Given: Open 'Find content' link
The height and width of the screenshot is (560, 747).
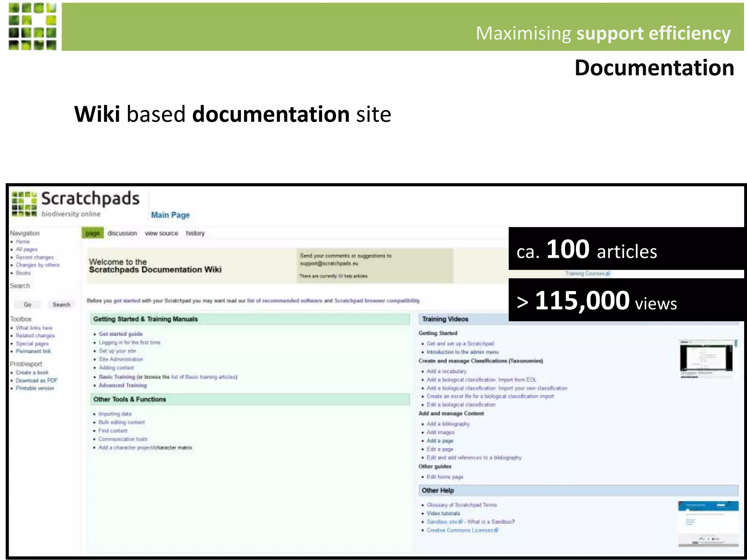Looking at the screenshot, I should (113, 431).
